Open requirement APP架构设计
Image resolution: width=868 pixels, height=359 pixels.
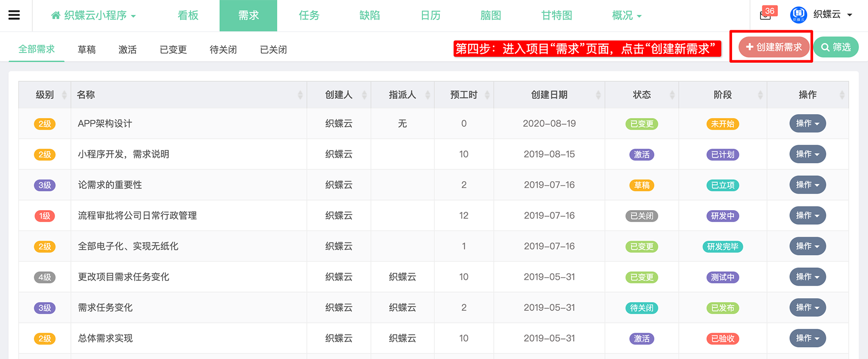point(105,123)
